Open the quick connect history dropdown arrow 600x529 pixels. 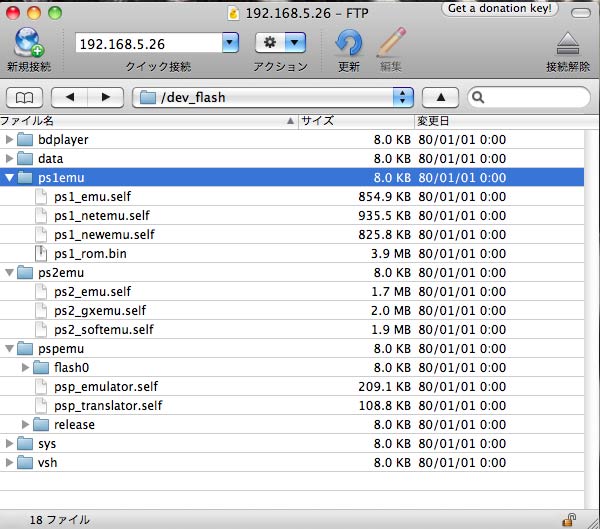coord(230,42)
